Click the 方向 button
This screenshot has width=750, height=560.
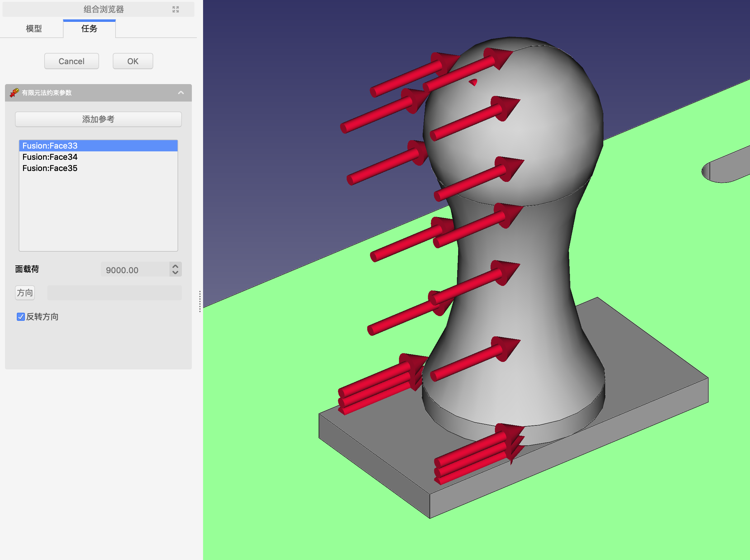pos(25,292)
